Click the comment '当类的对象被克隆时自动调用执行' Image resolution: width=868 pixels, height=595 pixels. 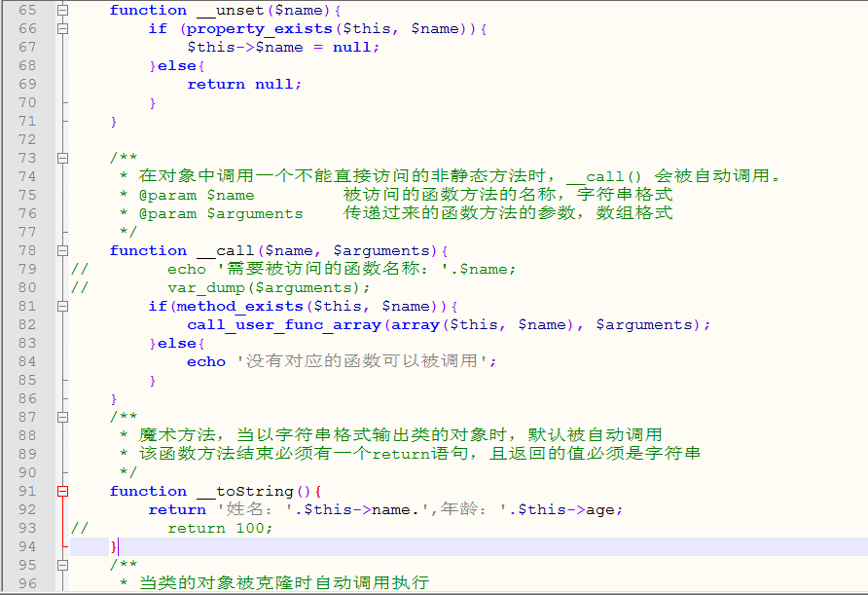284,583
